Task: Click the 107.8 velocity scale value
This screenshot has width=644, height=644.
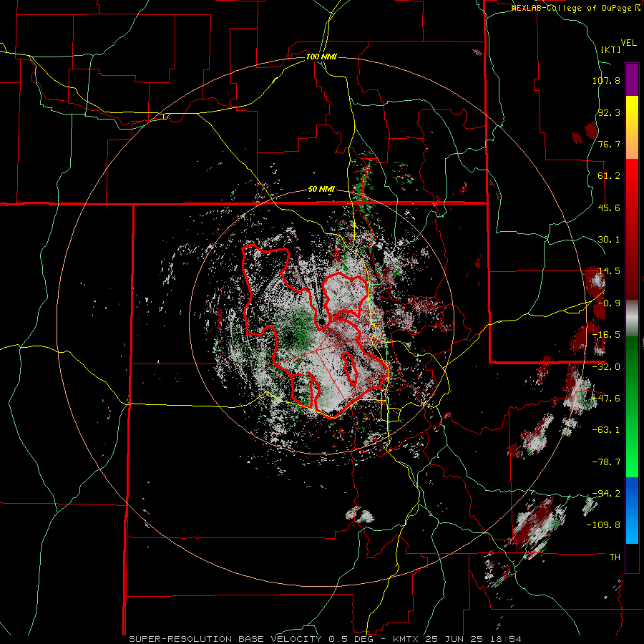Action: [x=606, y=80]
